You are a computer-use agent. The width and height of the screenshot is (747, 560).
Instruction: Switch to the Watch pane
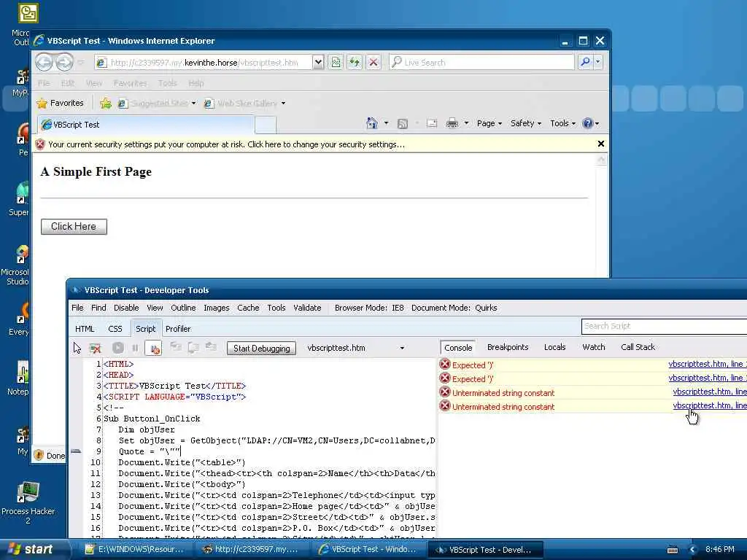pyautogui.click(x=594, y=347)
